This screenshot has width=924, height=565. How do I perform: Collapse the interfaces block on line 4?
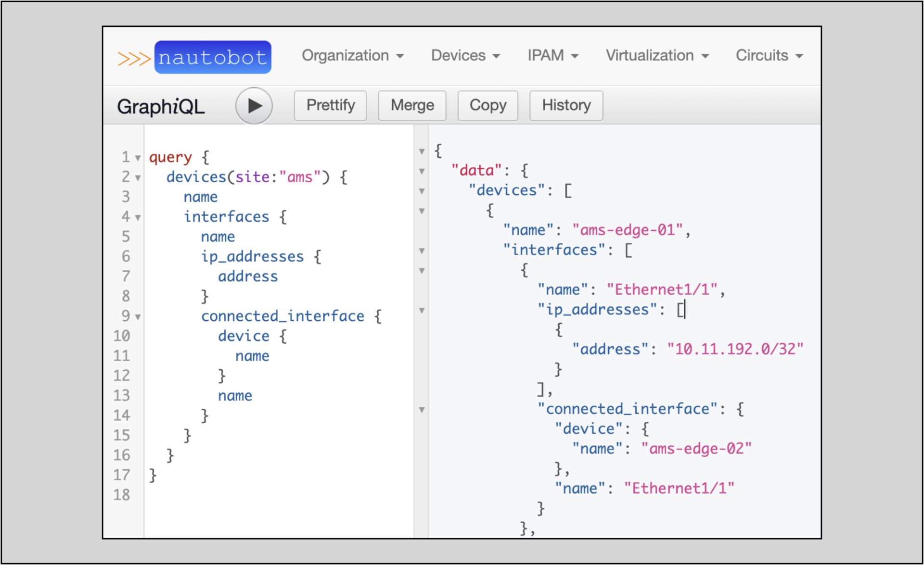coord(138,217)
